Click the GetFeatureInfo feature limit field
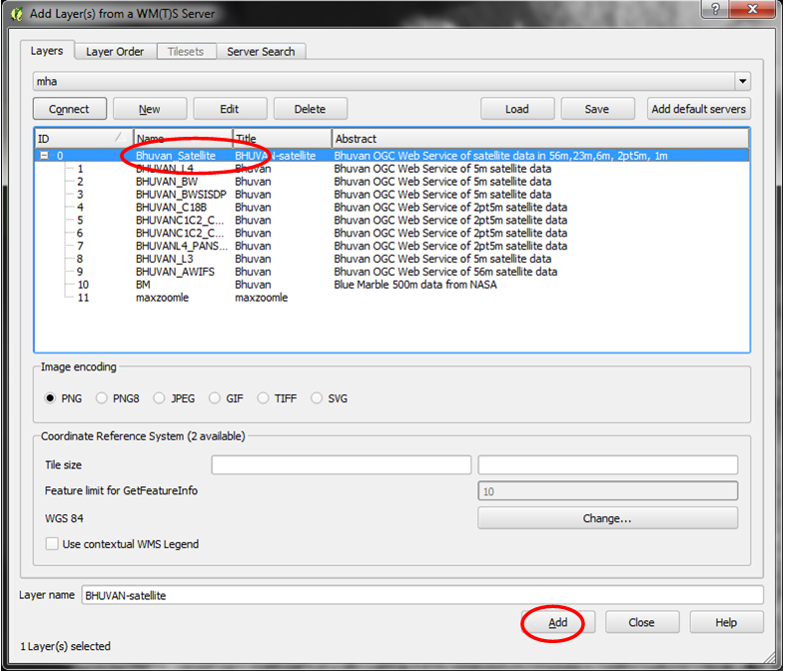 (x=608, y=491)
